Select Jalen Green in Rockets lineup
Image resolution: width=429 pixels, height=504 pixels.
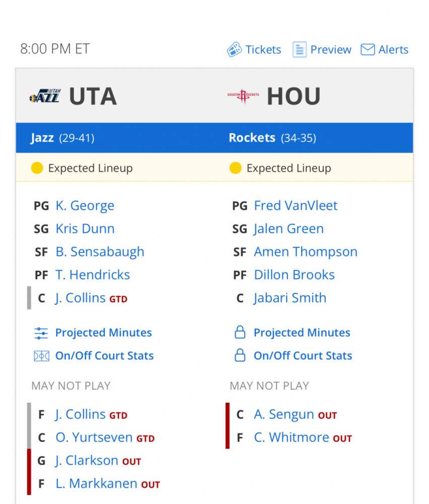(289, 229)
